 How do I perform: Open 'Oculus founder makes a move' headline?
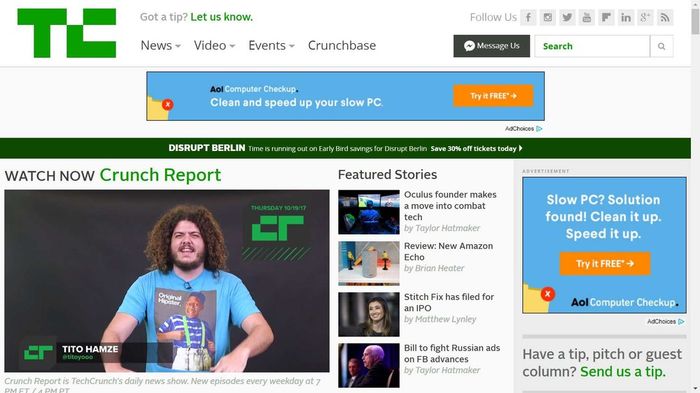pos(450,206)
